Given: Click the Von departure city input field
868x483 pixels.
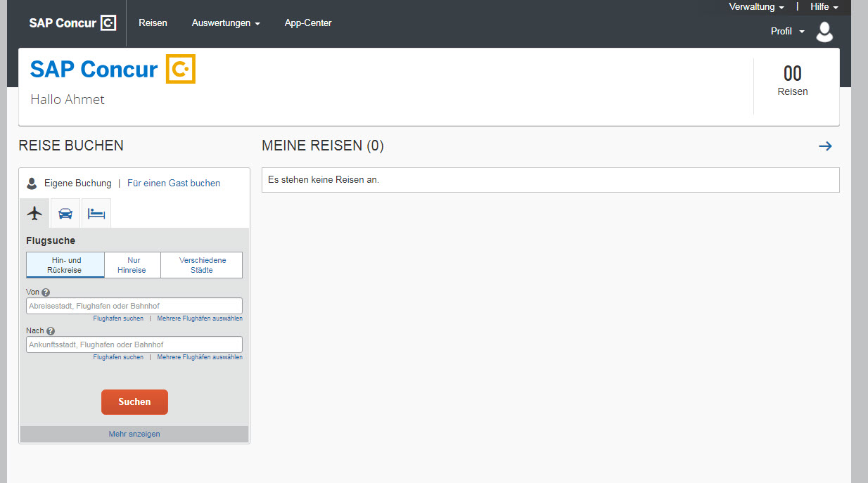Looking at the screenshot, I should point(134,306).
